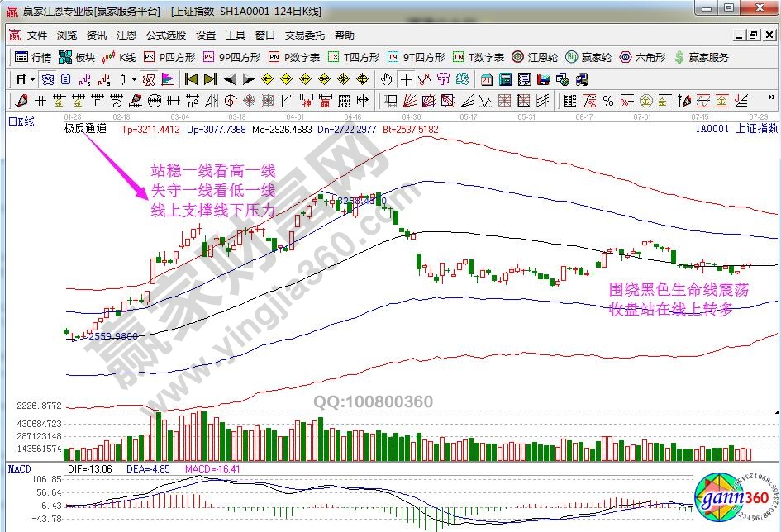The height and width of the screenshot is (532, 781).
Task: Expand the 日 period dropdown arrow
Action: [32, 79]
